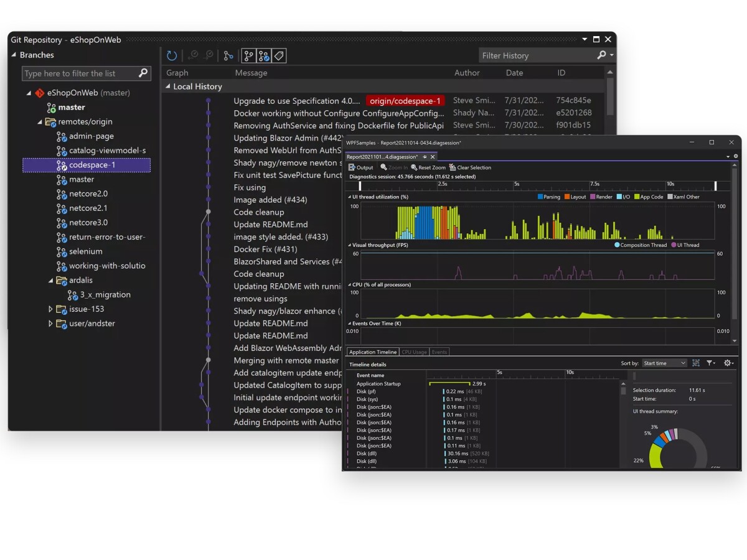Click the Filter History search field
The width and height of the screenshot is (747, 560).
538,55
